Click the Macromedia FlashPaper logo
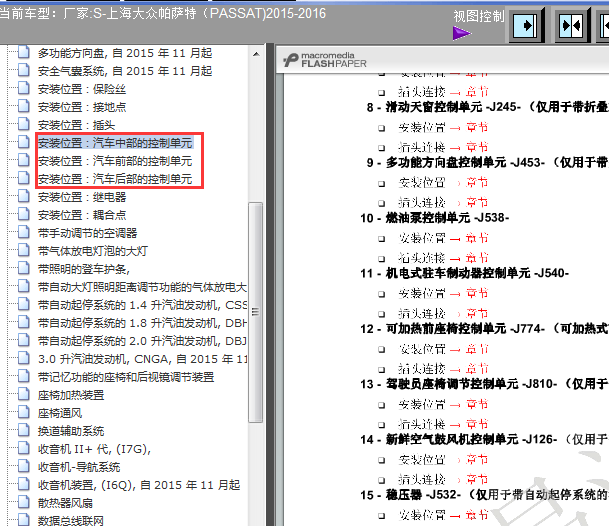 tap(325, 60)
